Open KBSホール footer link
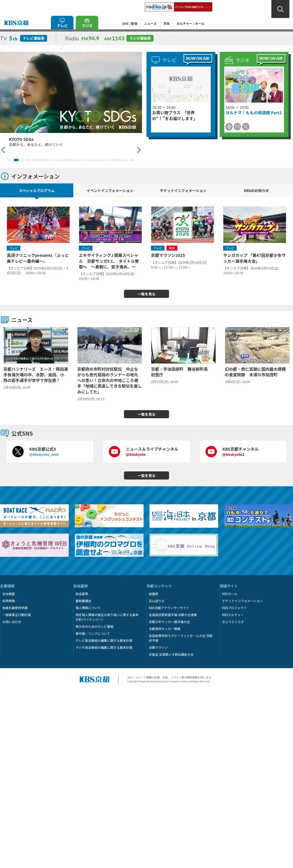Screen dimensions: 293x868 pyautogui.click(x=230, y=594)
